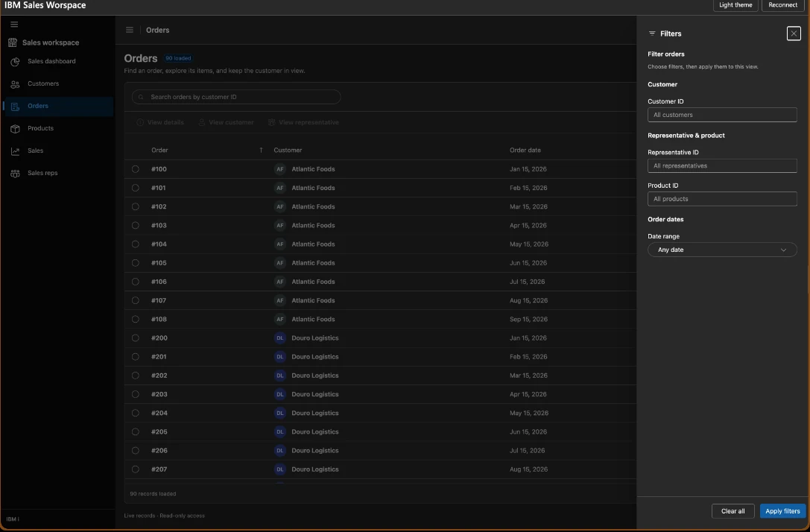This screenshot has height=532, width=810.
Task: Select radio button for order #206
Action: [136, 450]
